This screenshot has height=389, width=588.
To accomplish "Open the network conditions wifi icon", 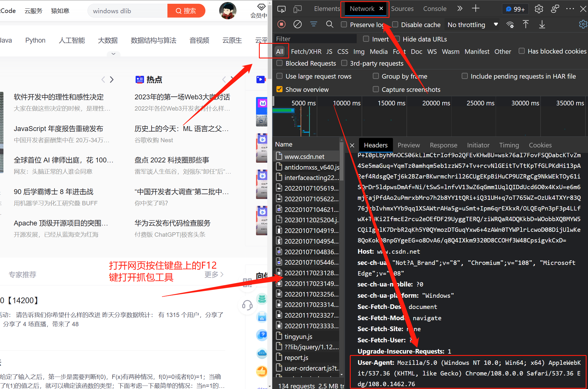I will [x=510, y=25].
